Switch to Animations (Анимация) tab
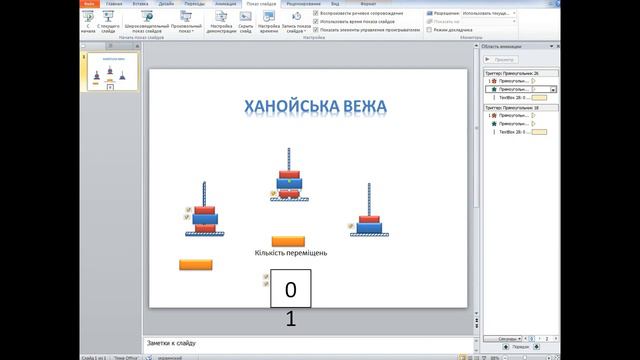640x360 pixels. [x=225, y=4]
